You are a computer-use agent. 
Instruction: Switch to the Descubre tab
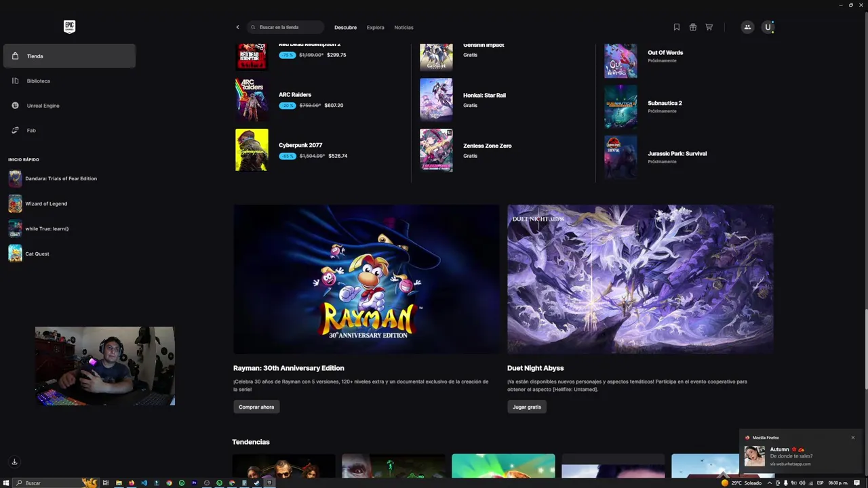click(x=345, y=27)
